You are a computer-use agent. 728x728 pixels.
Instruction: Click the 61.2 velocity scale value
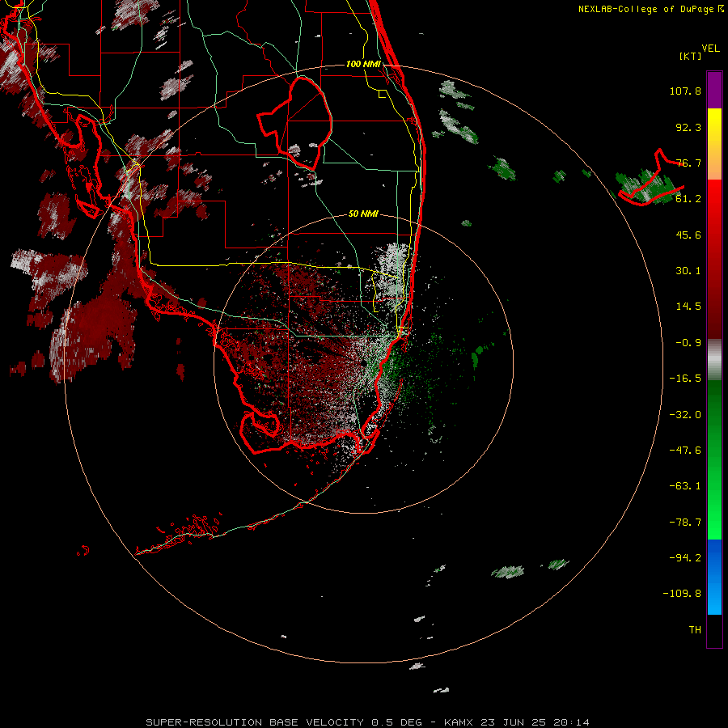pos(688,199)
